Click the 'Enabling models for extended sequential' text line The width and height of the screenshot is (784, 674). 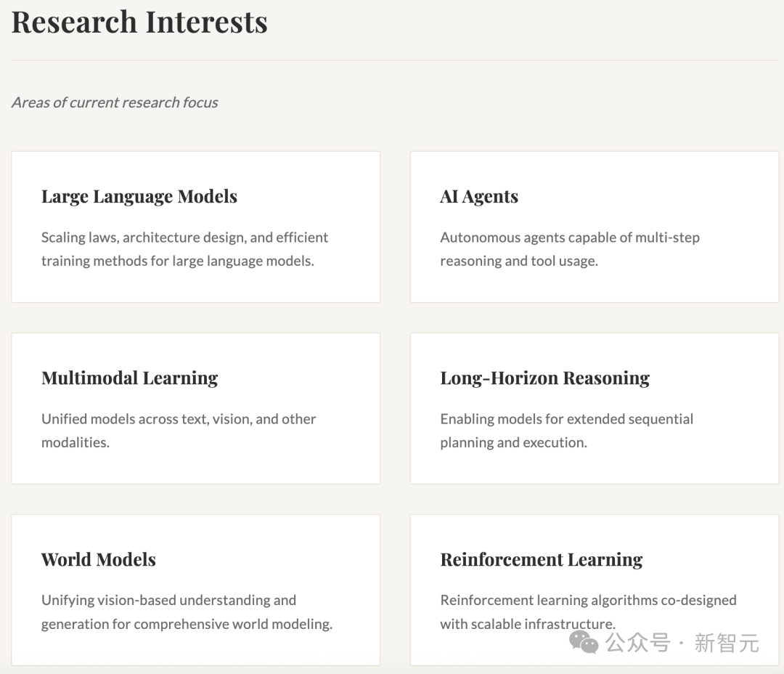(x=566, y=419)
